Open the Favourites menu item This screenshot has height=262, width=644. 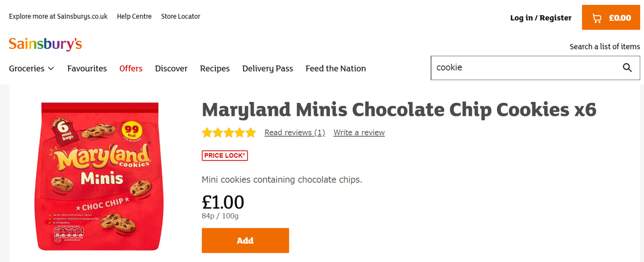pyautogui.click(x=87, y=69)
